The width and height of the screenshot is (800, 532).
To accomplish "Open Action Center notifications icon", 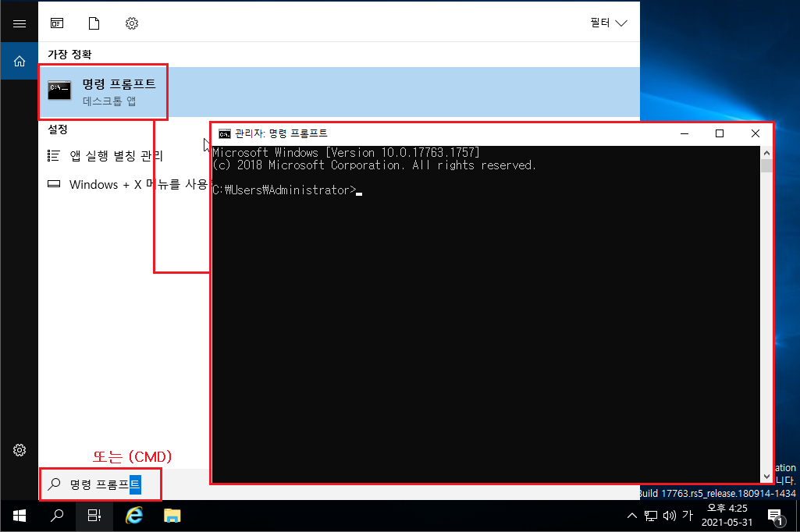I will coord(774,516).
